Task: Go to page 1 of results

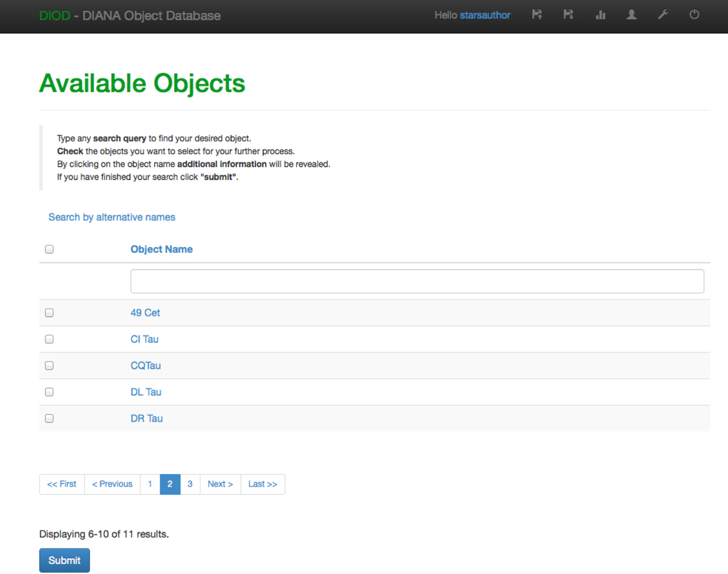Action: pos(150,484)
